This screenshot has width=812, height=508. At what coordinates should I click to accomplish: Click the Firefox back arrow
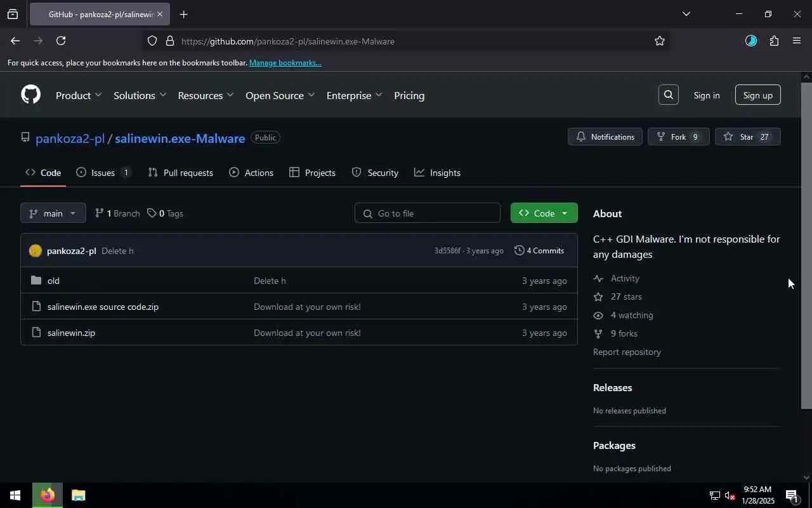tap(15, 41)
